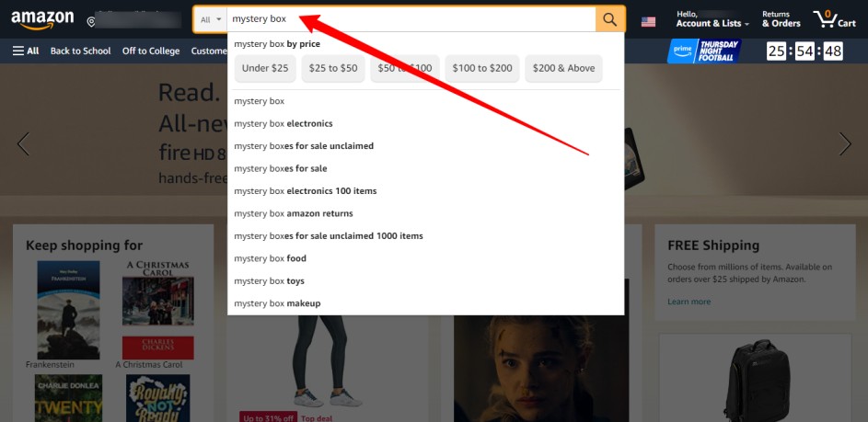Click the Top deal label
The width and height of the screenshot is (868, 422).
317,418
